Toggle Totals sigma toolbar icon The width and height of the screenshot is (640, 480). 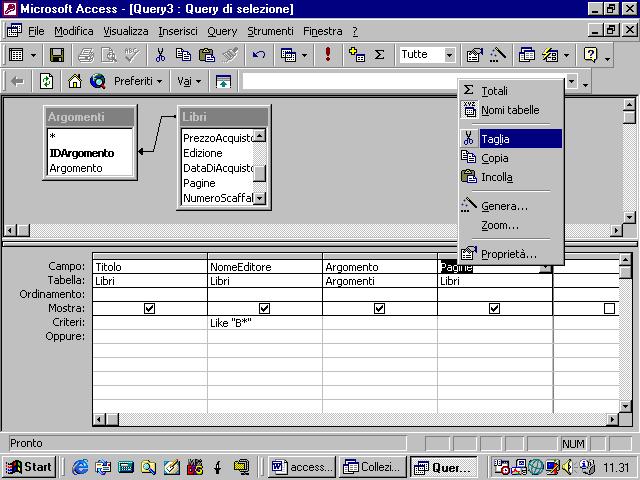pyautogui.click(x=380, y=55)
